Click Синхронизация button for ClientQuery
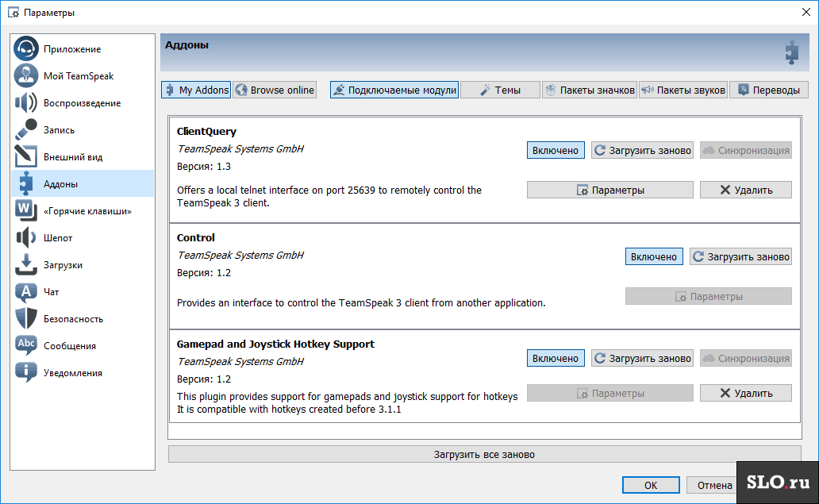Image resolution: width=819 pixels, height=504 pixels. pos(746,151)
